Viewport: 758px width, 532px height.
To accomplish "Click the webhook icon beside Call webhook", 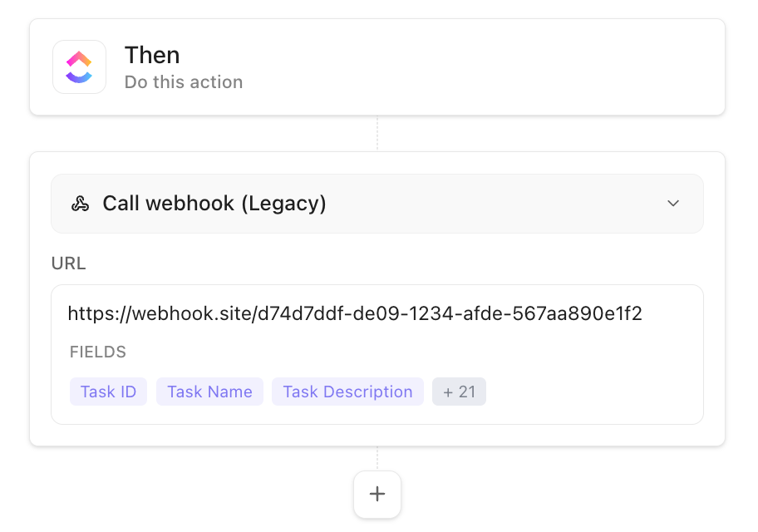I will pyautogui.click(x=80, y=204).
